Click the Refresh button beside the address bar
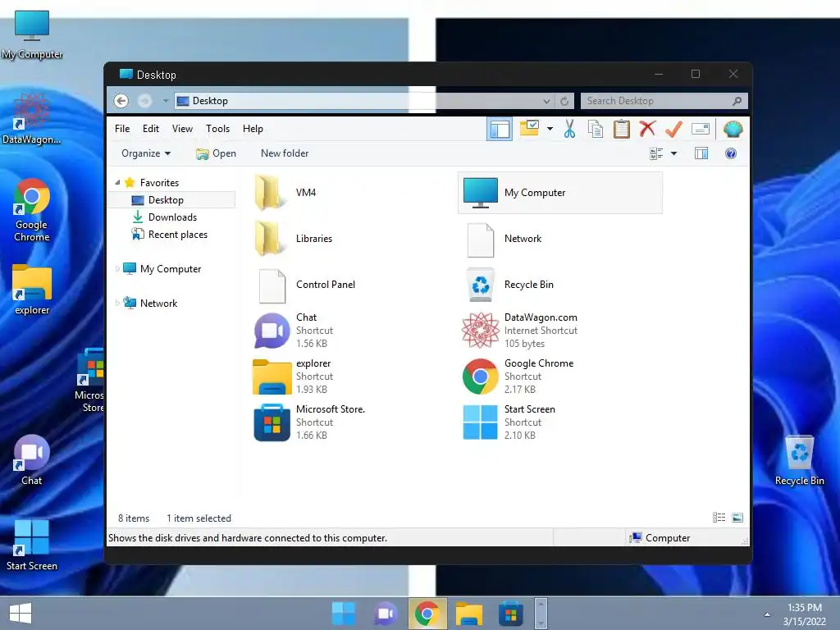The image size is (840, 630). click(564, 101)
